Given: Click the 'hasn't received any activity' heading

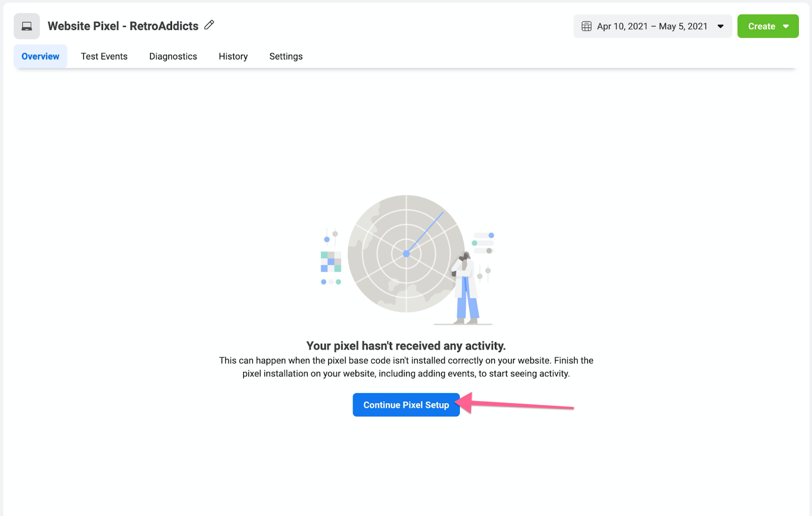Looking at the screenshot, I should (406, 346).
